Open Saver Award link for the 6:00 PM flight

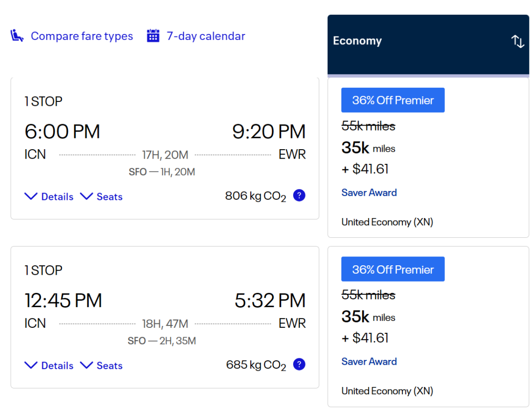[x=369, y=192]
